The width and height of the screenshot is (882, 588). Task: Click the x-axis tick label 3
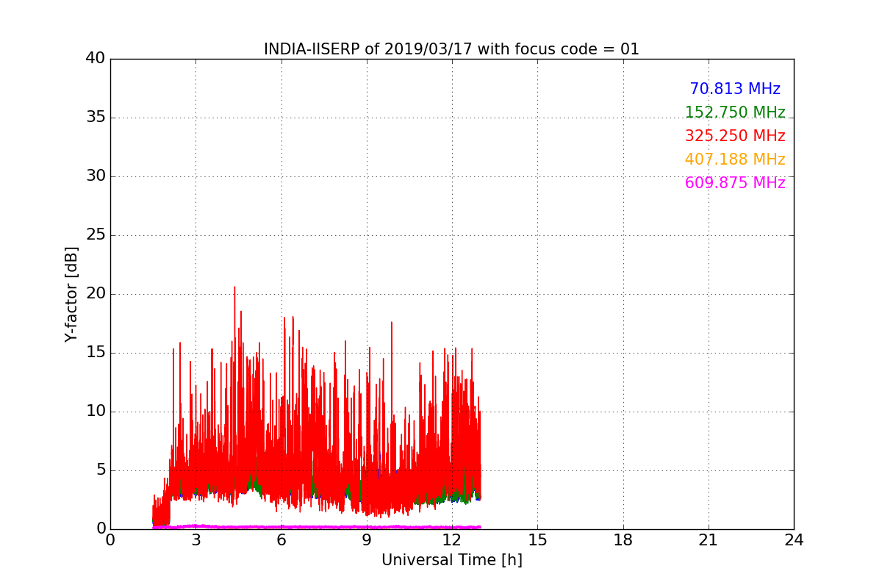[196, 540]
